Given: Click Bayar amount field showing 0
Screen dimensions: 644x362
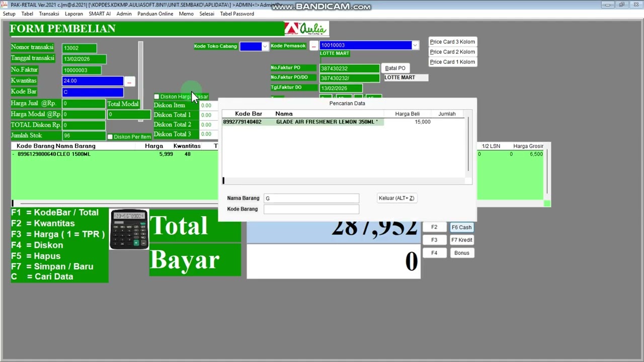Looking at the screenshot, I should point(334,261).
